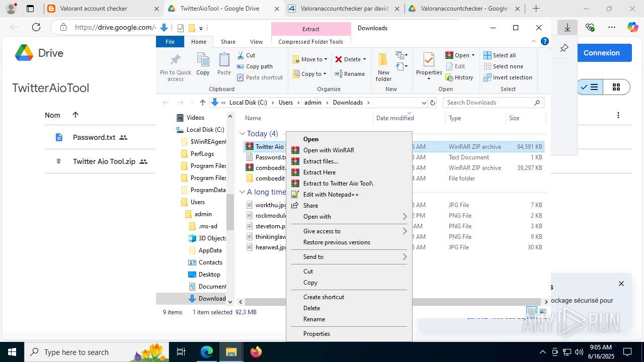
Task: Open Password.txt in Drive list
Action: coord(94,137)
